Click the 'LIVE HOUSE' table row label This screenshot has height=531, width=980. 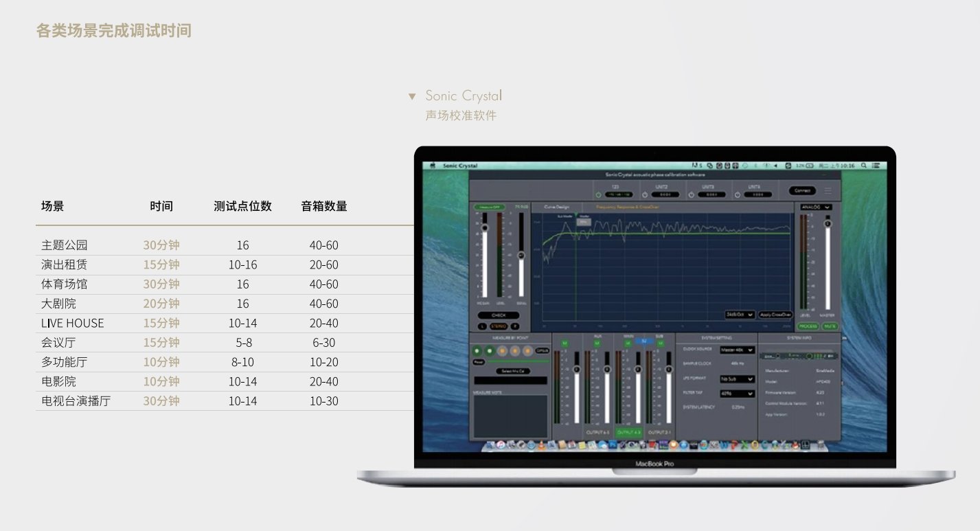[x=73, y=323]
